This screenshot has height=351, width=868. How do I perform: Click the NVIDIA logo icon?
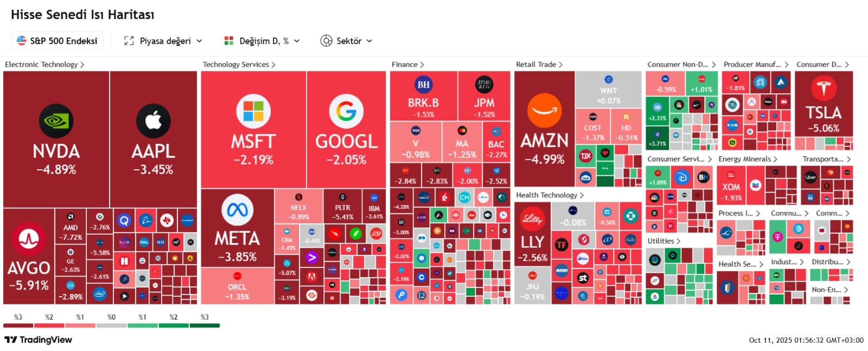click(x=56, y=120)
